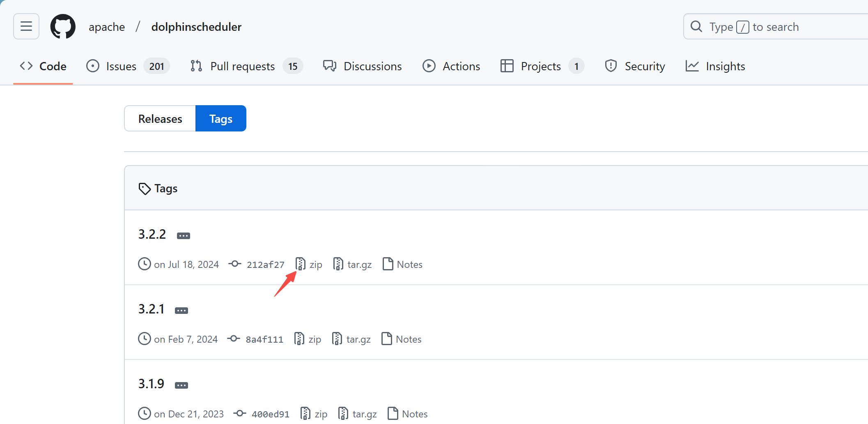Open the 3.1.9 tag link
868x424 pixels.
click(151, 384)
